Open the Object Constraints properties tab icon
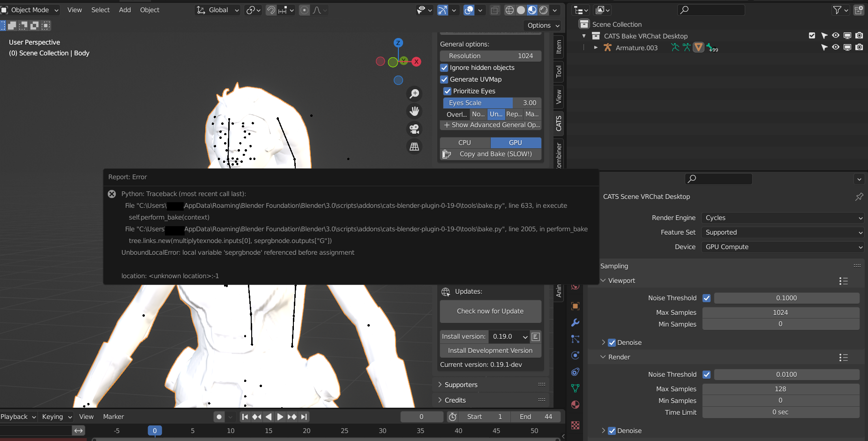 (575, 372)
